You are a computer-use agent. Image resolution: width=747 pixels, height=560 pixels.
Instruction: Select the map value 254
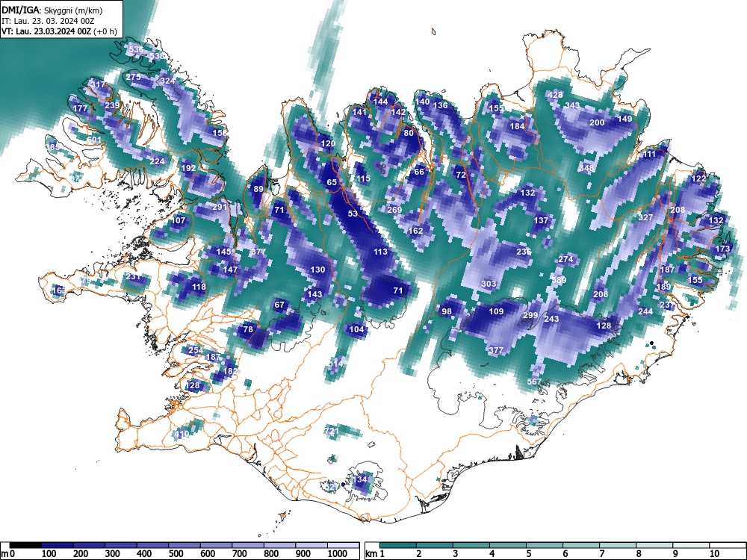[x=196, y=350]
